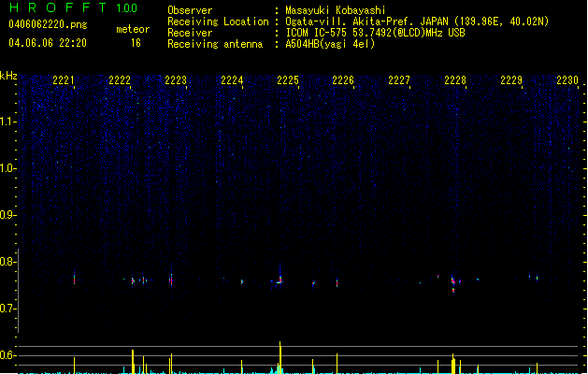Click the 2221 time marker
Image resolution: width=588 pixels, height=374 pixels.
[x=64, y=80]
